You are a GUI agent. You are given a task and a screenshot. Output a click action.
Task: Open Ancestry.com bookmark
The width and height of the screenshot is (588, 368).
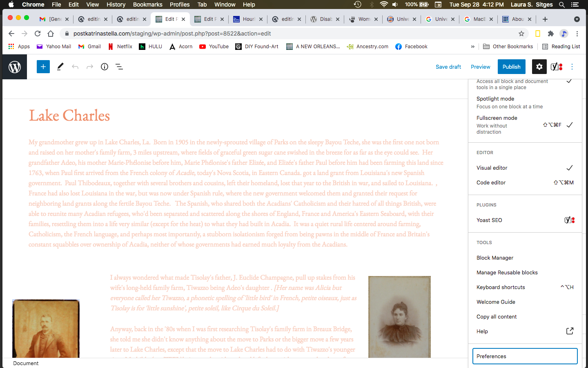[367, 47]
